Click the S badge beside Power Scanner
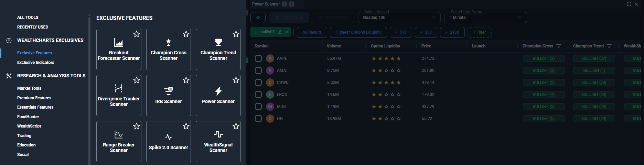 [284, 4]
